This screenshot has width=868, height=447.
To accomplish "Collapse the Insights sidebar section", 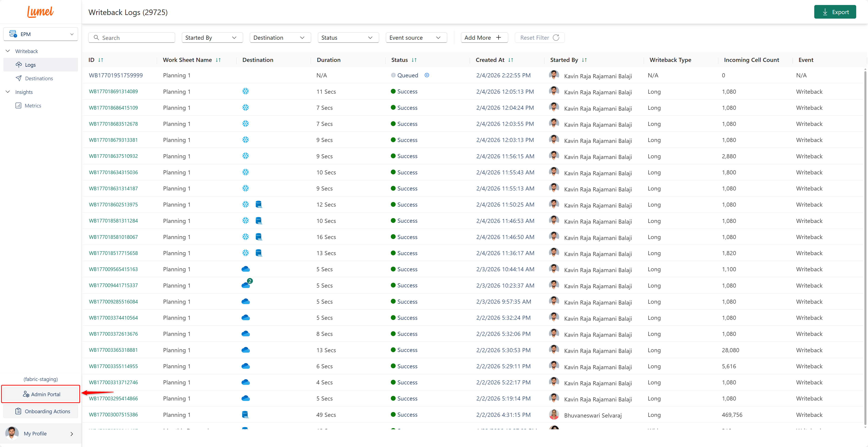I will tap(8, 92).
